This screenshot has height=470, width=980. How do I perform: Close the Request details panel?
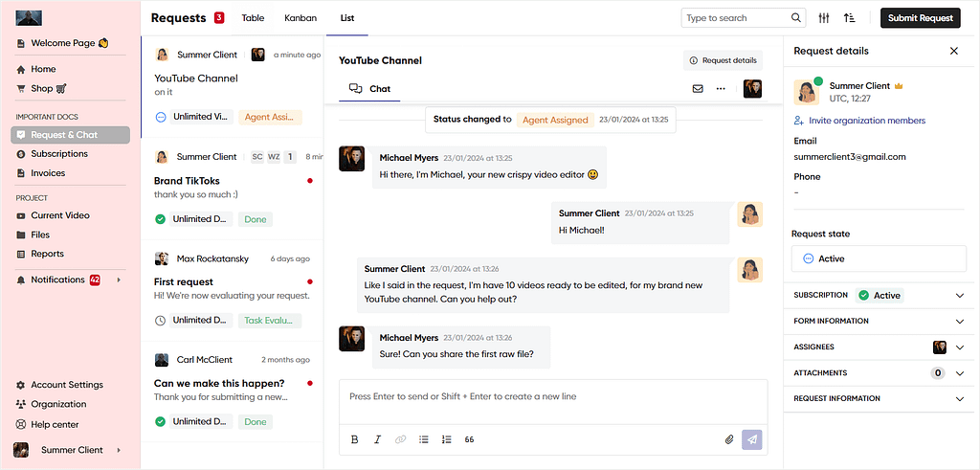click(x=954, y=52)
